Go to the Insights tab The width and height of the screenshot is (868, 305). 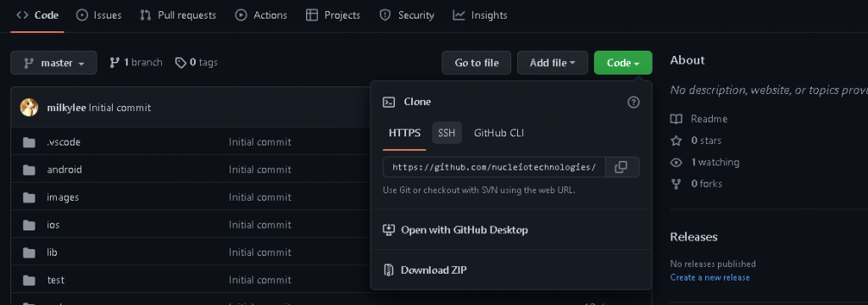(x=480, y=15)
